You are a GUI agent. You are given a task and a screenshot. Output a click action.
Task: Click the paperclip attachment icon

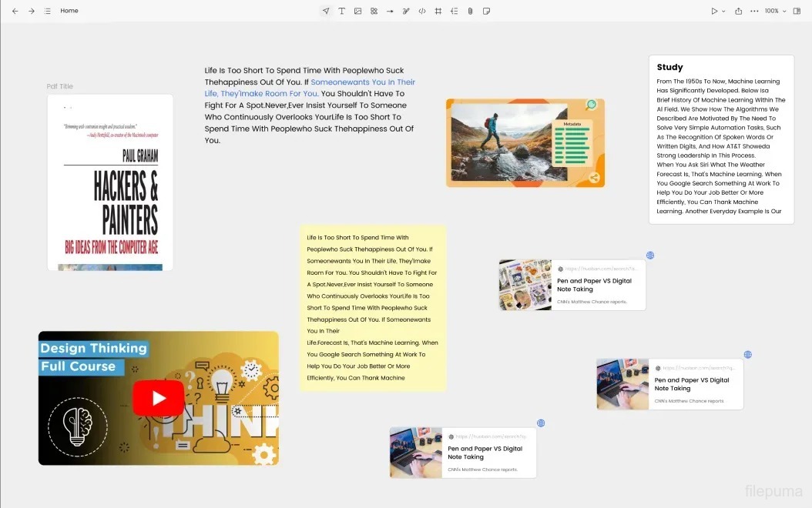470,11
